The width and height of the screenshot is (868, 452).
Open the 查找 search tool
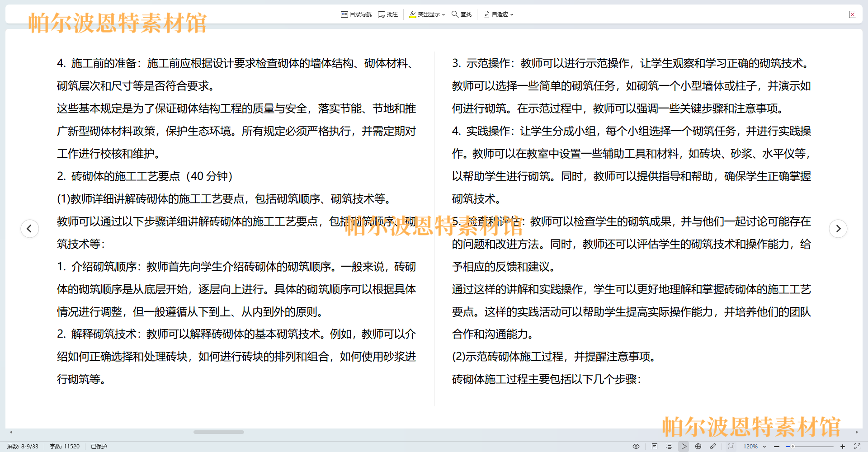[x=462, y=14]
